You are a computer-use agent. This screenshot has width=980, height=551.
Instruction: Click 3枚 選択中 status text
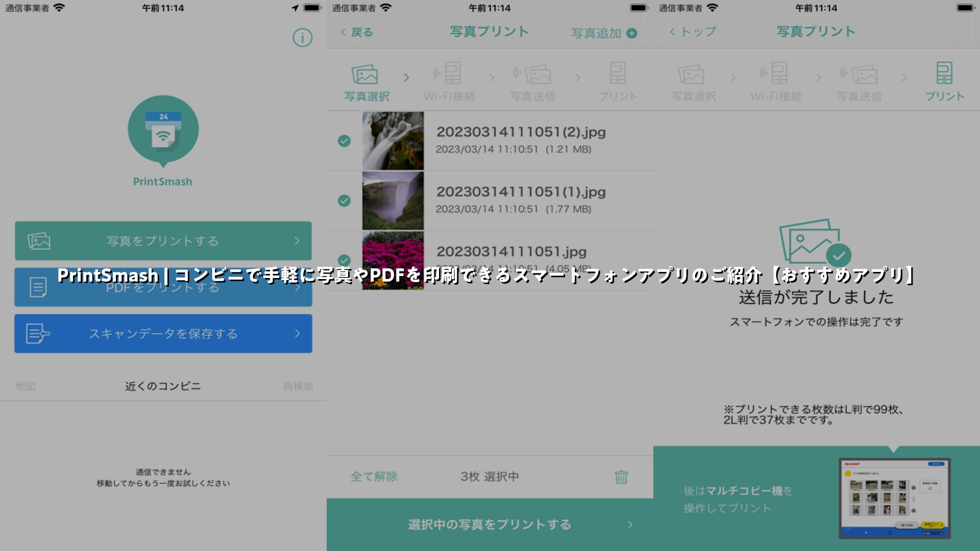click(490, 477)
